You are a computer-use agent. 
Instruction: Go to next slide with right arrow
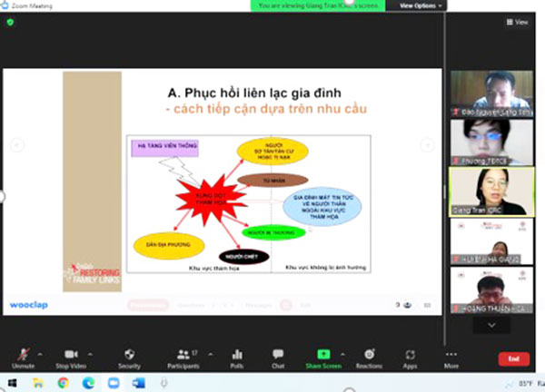click(427, 145)
